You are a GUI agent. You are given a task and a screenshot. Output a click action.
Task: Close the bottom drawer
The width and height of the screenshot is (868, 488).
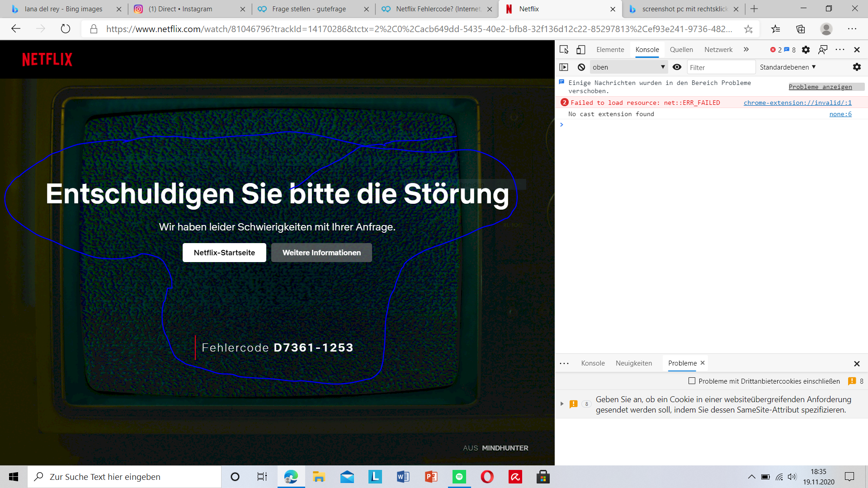(857, 364)
